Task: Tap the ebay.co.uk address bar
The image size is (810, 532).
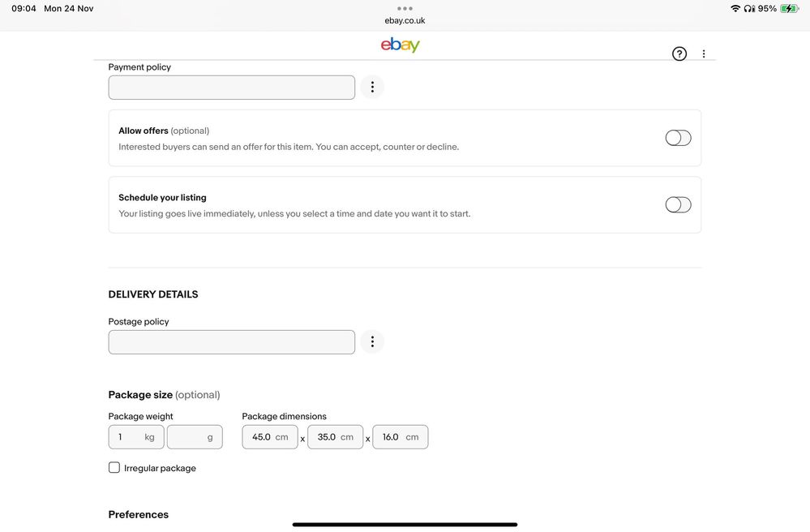Action: (x=405, y=21)
